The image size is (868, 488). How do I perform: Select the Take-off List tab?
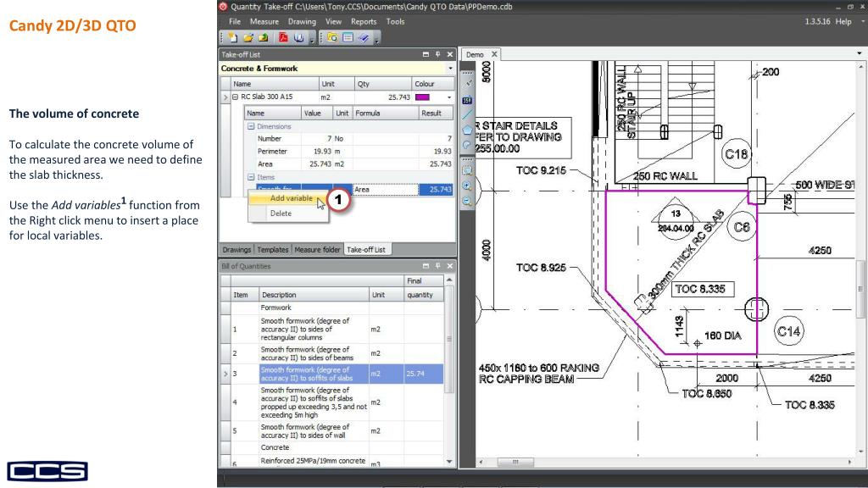366,250
